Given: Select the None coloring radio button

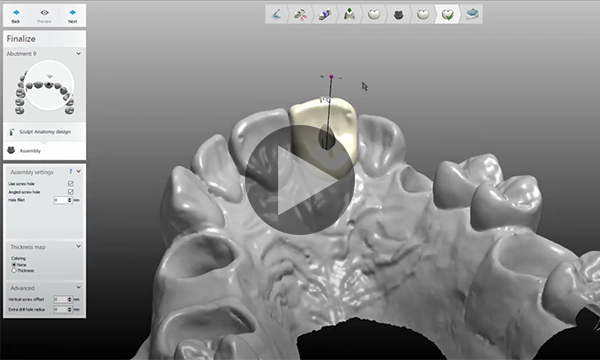Looking at the screenshot, I should tap(14, 265).
